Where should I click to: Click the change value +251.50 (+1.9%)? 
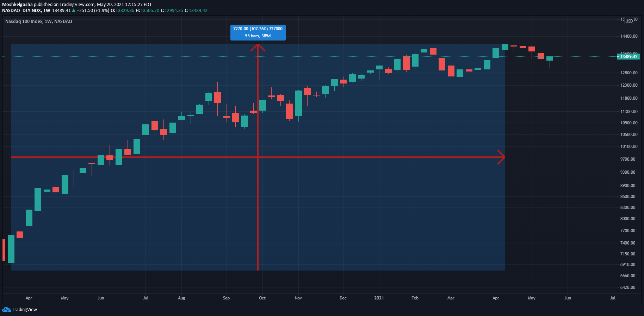click(x=93, y=11)
